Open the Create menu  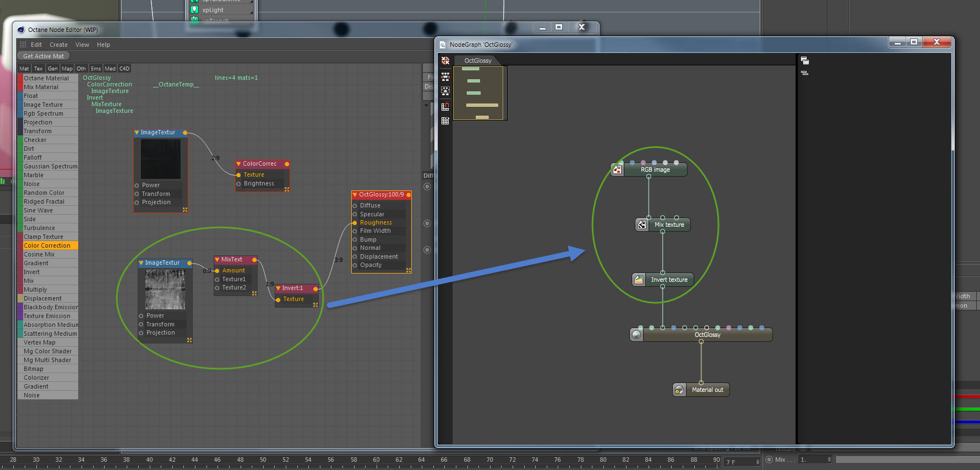pyautogui.click(x=58, y=45)
